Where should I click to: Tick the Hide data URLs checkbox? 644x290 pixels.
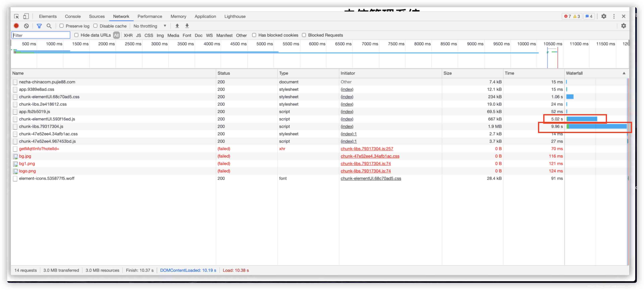77,35
